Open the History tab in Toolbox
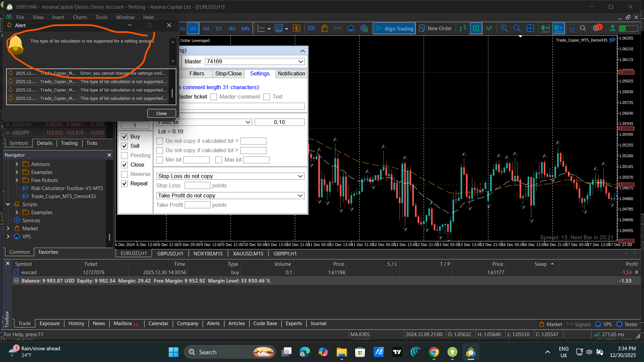 point(76,323)
